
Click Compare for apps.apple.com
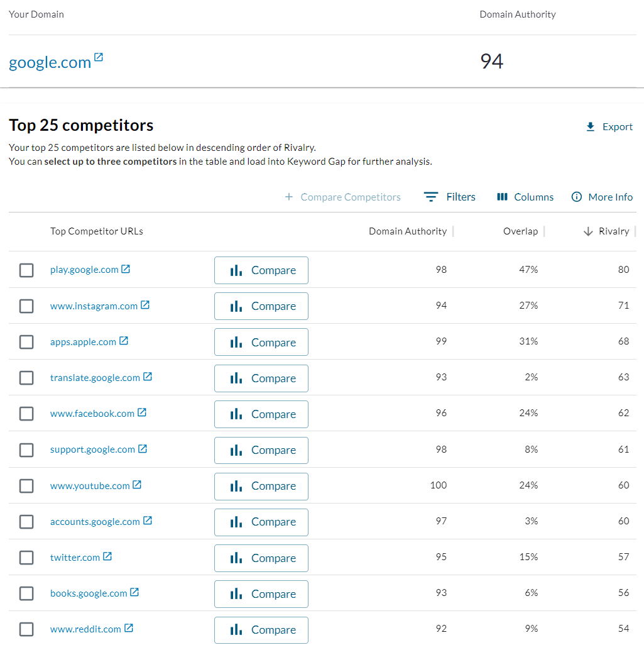(261, 342)
